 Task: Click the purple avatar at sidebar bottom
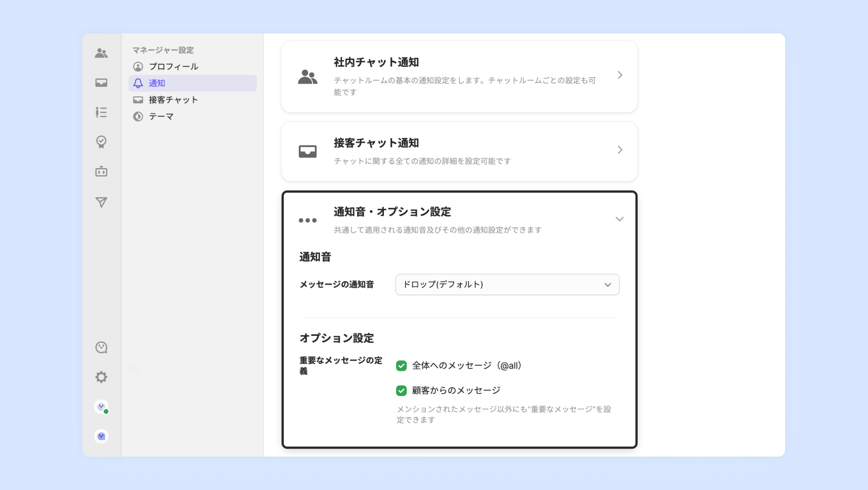coord(101,437)
